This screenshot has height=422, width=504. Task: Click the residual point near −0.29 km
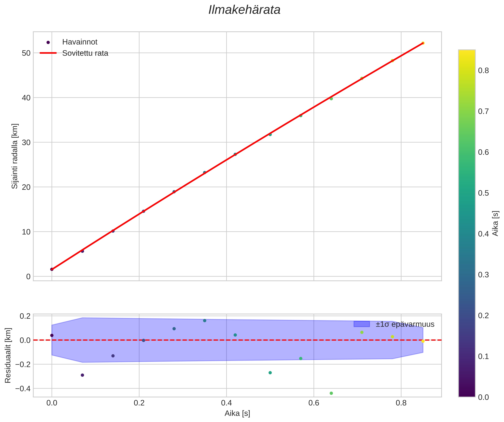pos(82,375)
